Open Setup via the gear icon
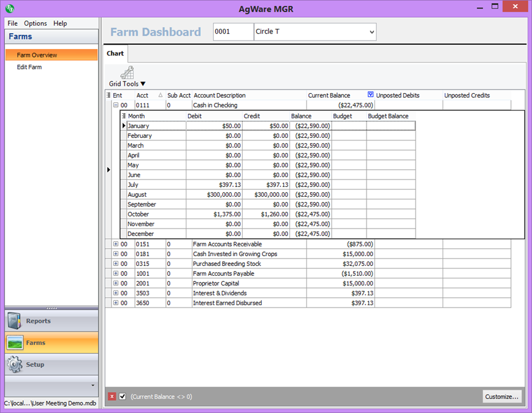This screenshot has width=532, height=413. [x=15, y=365]
